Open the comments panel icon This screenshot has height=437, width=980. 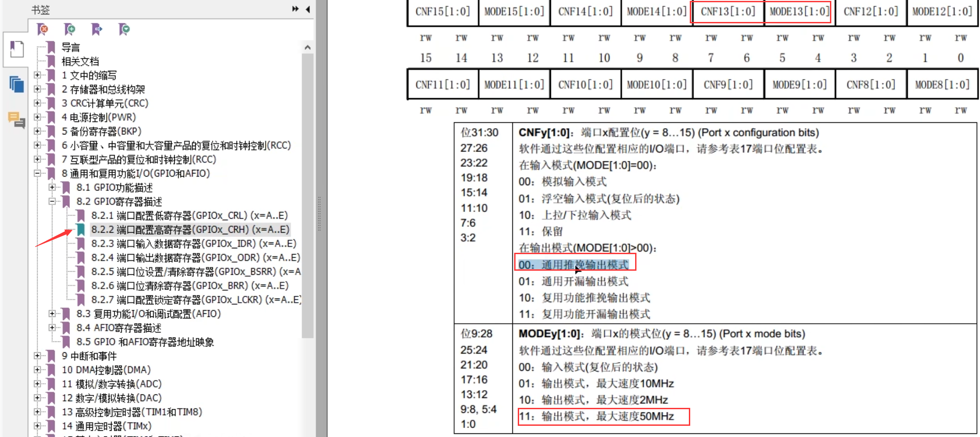click(17, 120)
